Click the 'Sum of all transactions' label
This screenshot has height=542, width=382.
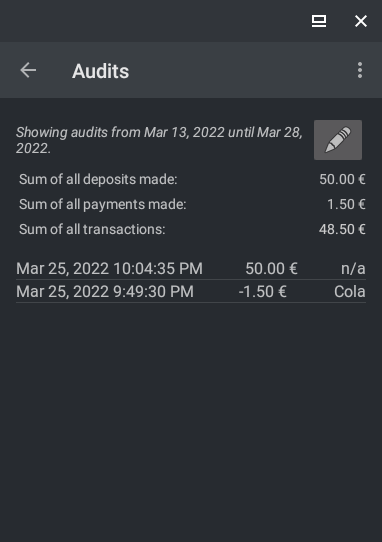click(x=92, y=229)
